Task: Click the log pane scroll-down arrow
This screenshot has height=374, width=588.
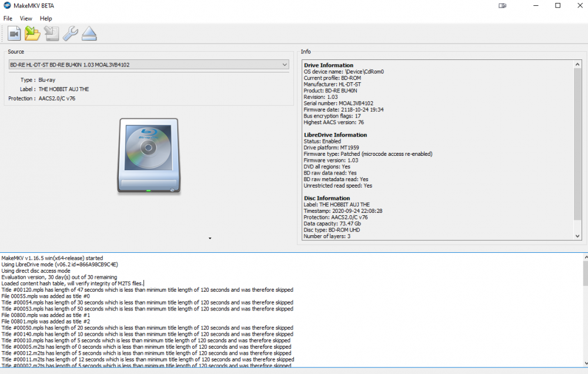Action: tap(586, 363)
